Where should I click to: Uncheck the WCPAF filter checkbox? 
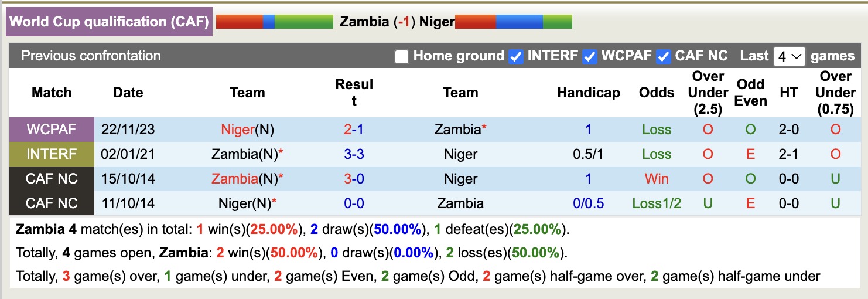pos(590,57)
